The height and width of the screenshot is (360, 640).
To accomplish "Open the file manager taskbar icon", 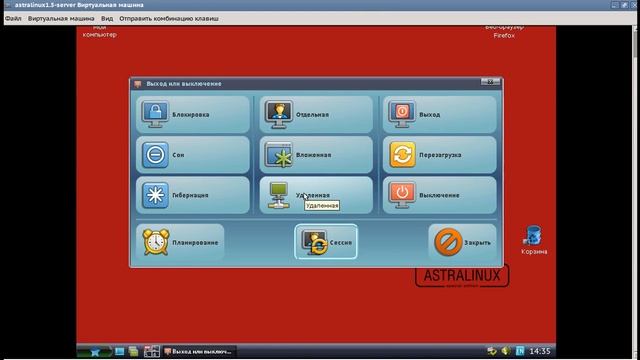I will [133, 351].
